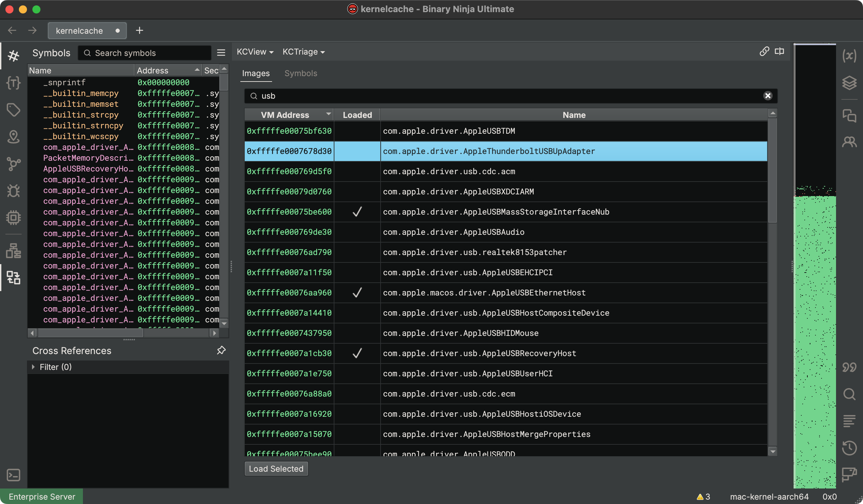Image resolution: width=863 pixels, height=504 pixels.
Task: Select _snprintf in symbols list
Action: point(123,83)
